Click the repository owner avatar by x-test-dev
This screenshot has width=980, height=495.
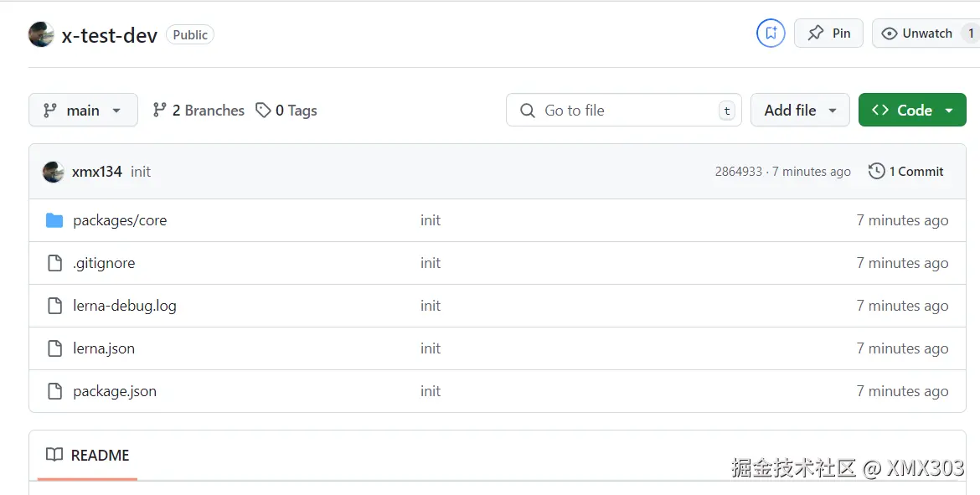click(x=41, y=35)
